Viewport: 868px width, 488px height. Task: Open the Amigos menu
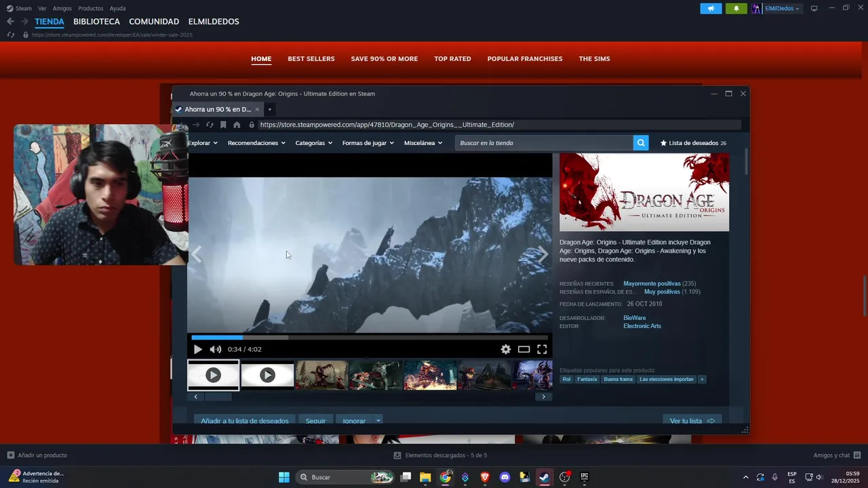(x=62, y=8)
